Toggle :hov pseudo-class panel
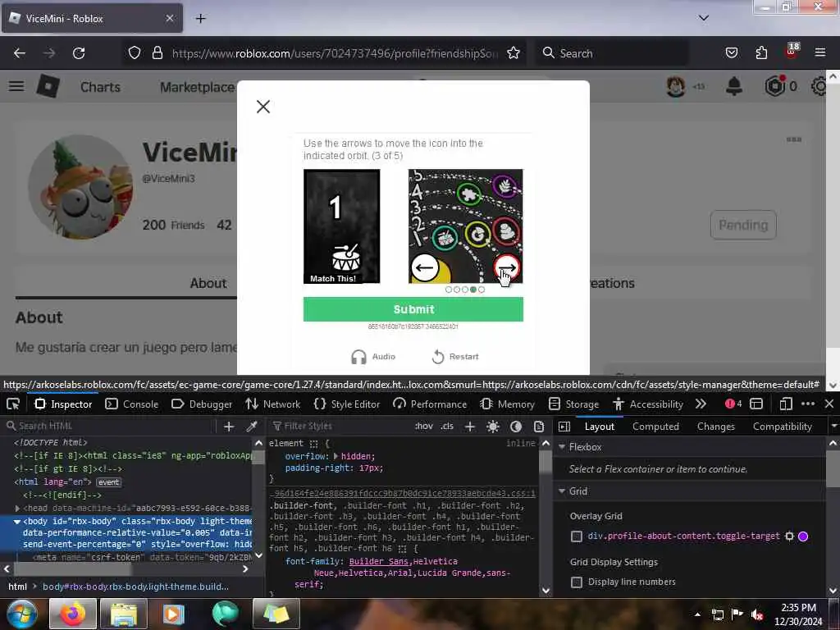This screenshot has width=840, height=630. (x=424, y=427)
